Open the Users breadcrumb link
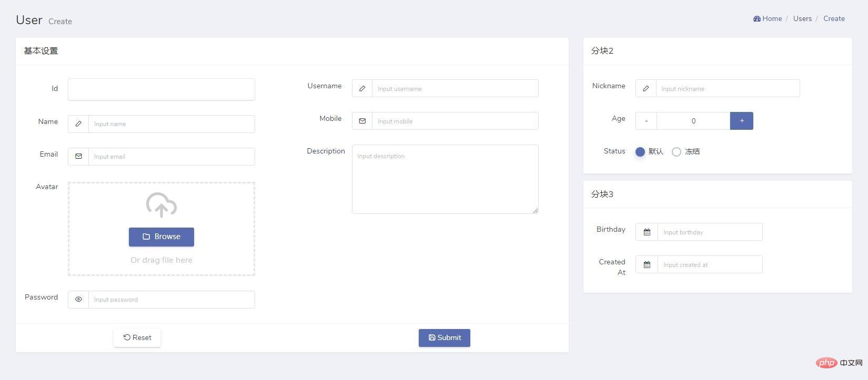 (802, 18)
